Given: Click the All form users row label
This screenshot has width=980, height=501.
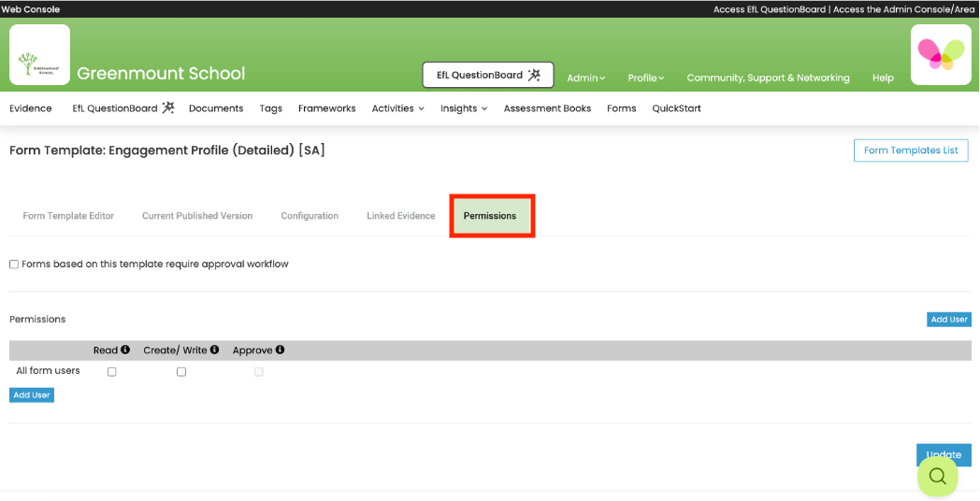Looking at the screenshot, I should 48,370.
